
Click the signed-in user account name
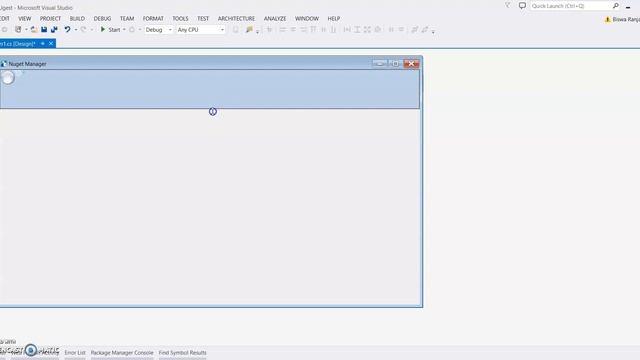click(626, 19)
